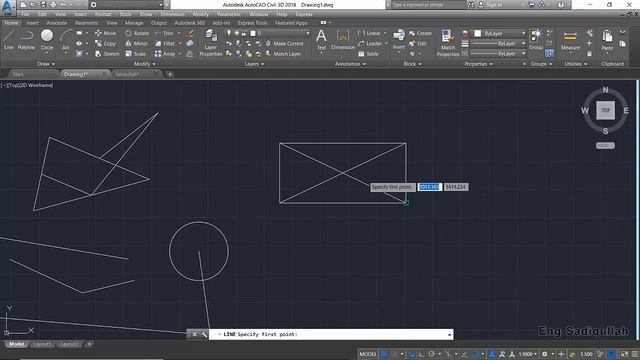Toggle group selection on/off
640x360 pixels.
click(549, 53)
